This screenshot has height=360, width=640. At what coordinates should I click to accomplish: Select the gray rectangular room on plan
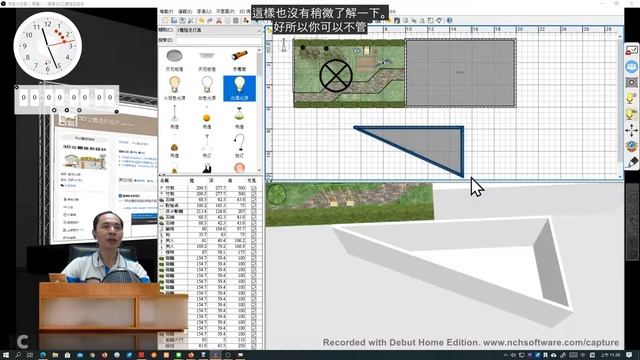[x=460, y=73]
